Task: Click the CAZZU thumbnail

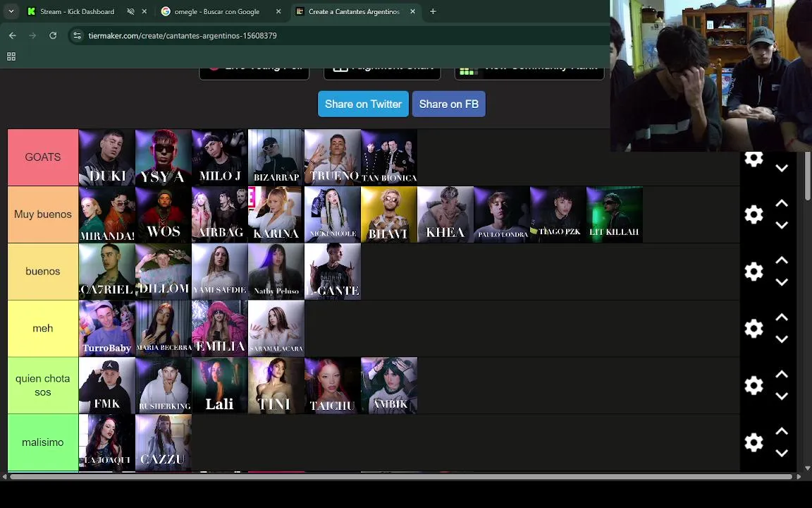Action: (163, 442)
